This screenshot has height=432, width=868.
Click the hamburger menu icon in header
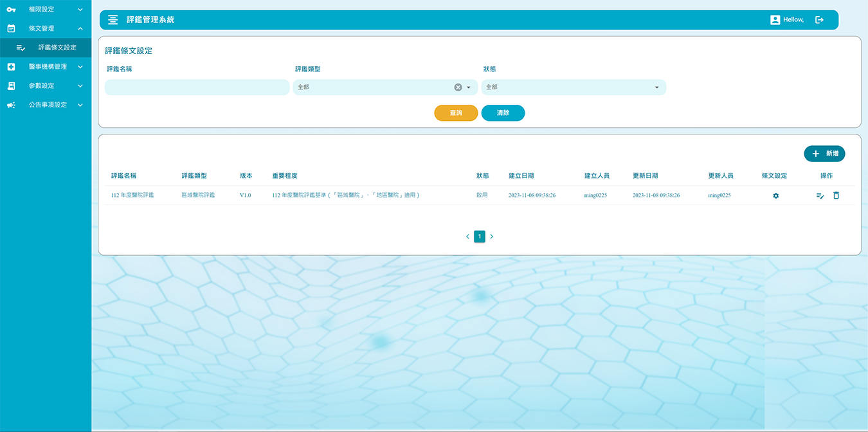113,20
